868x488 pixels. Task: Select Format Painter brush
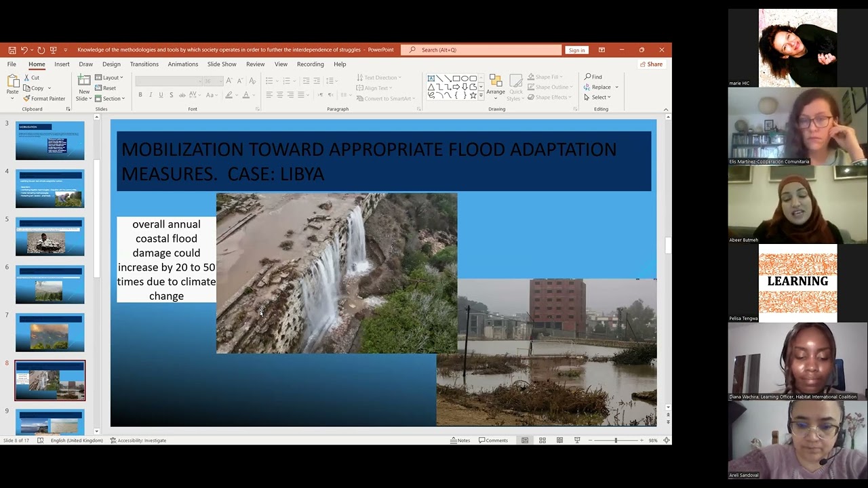click(44, 98)
